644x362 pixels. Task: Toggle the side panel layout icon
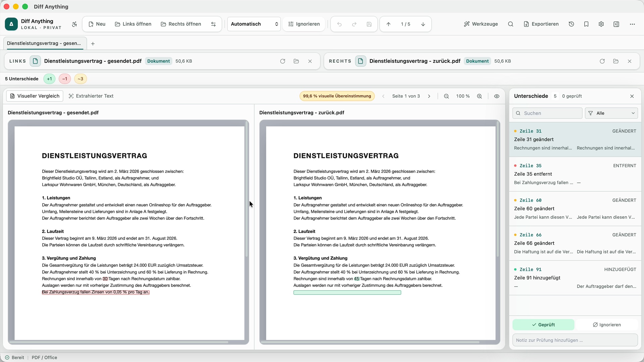pyautogui.click(x=616, y=24)
